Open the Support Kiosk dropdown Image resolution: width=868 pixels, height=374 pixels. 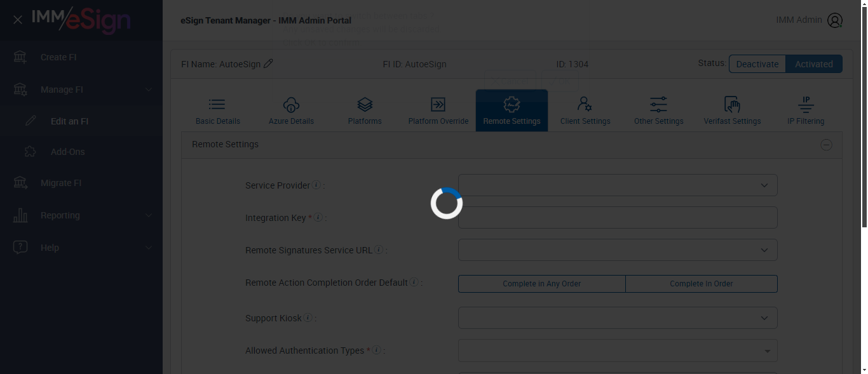(x=618, y=317)
